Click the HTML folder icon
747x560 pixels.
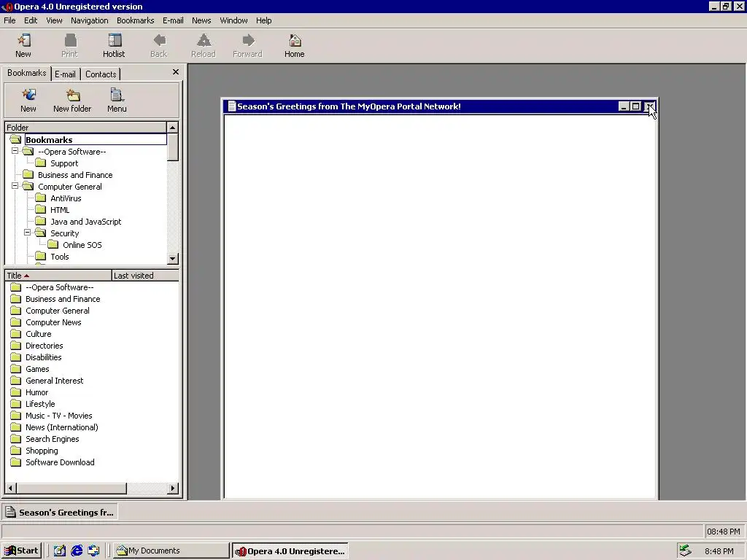pyautogui.click(x=41, y=209)
